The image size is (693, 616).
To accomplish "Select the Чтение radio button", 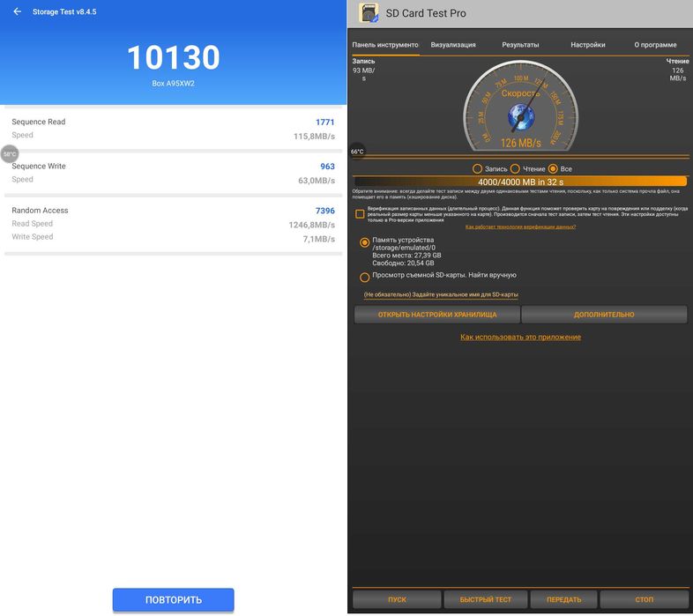I will point(515,169).
